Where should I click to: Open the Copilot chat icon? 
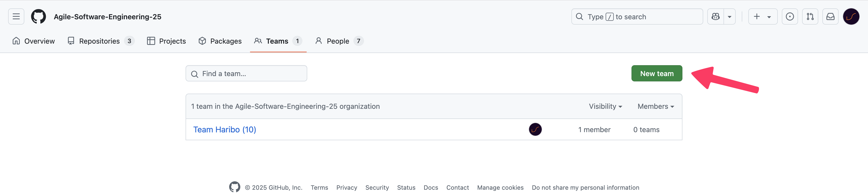(x=716, y=16)
